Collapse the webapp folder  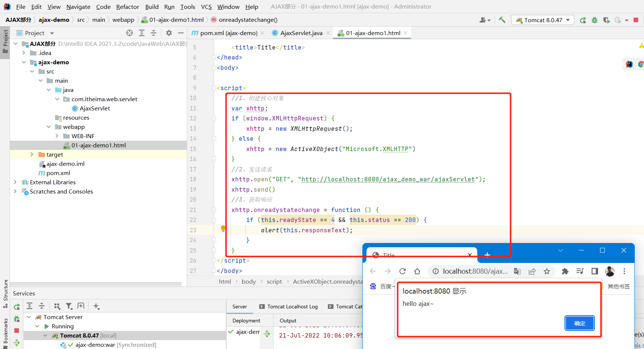tap(49, 127)
